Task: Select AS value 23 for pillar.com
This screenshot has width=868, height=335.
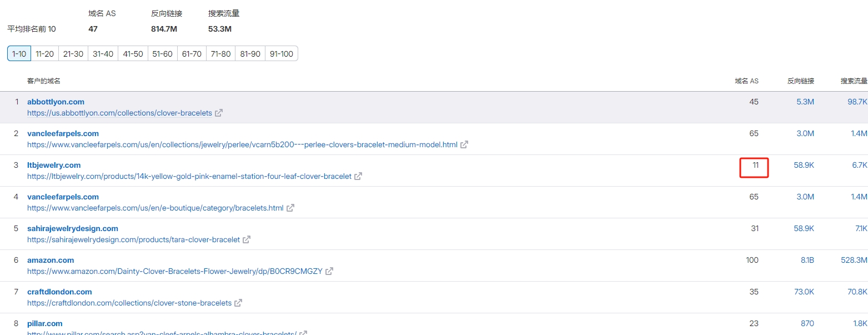Action: tap(754, 323)
